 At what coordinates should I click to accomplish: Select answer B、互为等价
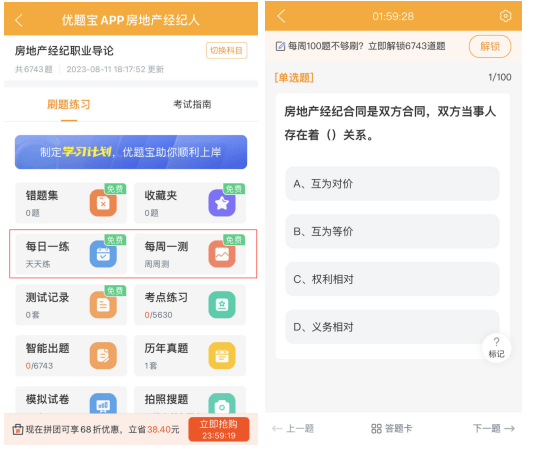tap(392, 232)
